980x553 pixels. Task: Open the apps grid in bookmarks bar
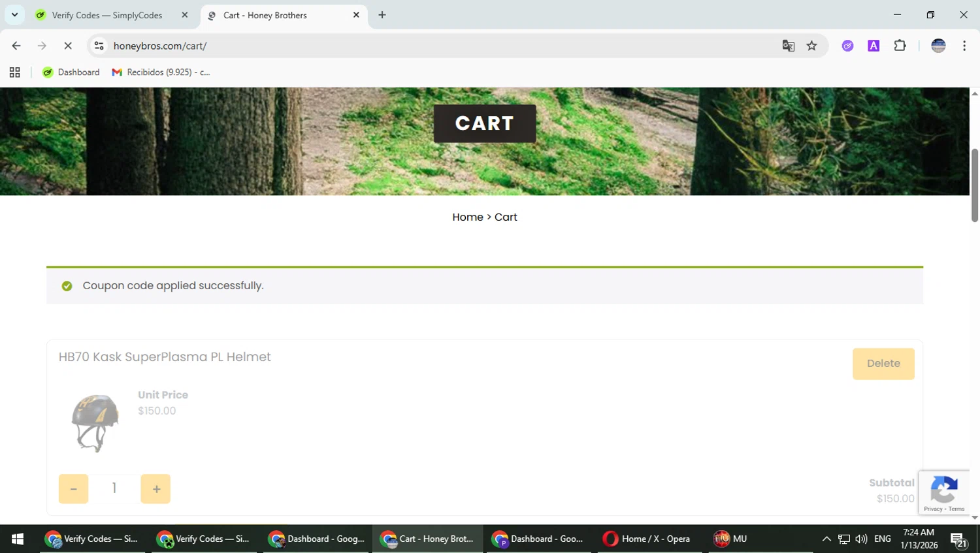tap(14, 72)
